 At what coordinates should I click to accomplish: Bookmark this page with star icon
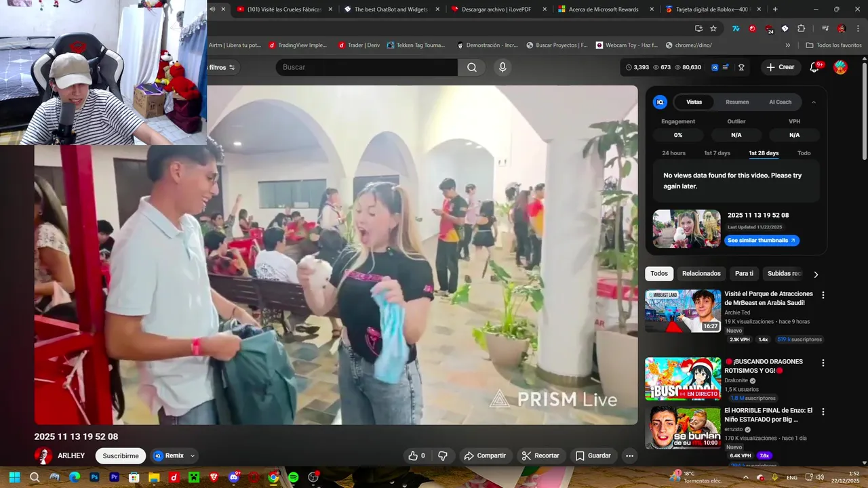pyautogui.click(x=713, y=28)
